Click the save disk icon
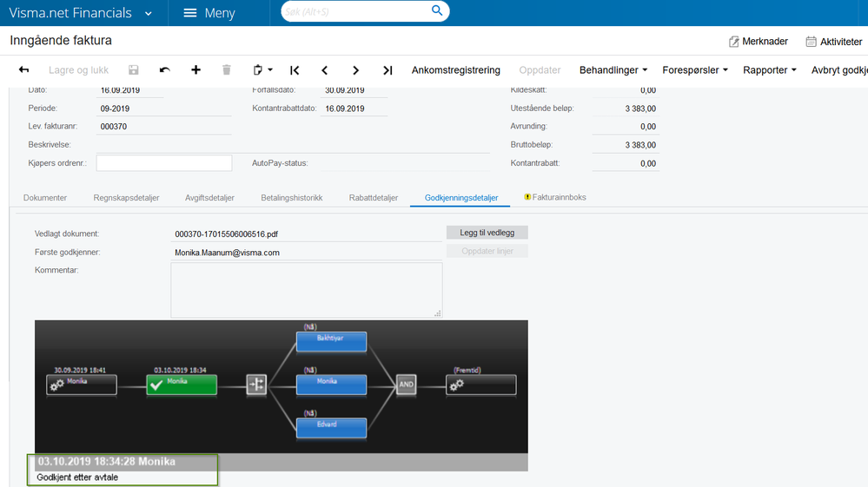868x487 pixels. tap(134, 69)
